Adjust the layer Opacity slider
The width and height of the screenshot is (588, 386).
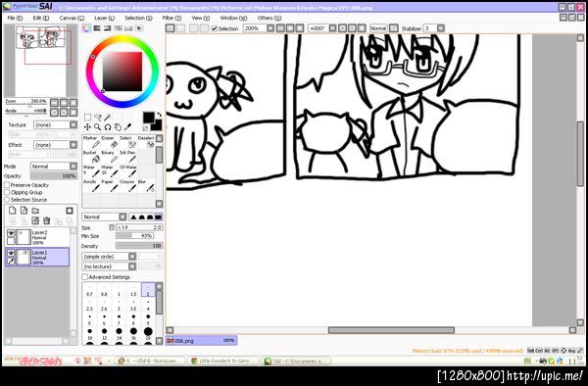coord(54,175)
